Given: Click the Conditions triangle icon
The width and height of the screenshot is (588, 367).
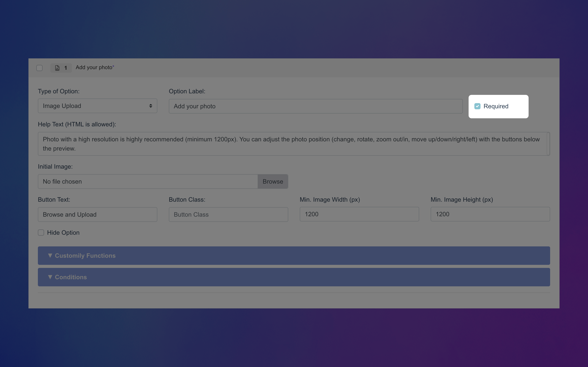Looking at the screenshot, I should coord(50,277).
